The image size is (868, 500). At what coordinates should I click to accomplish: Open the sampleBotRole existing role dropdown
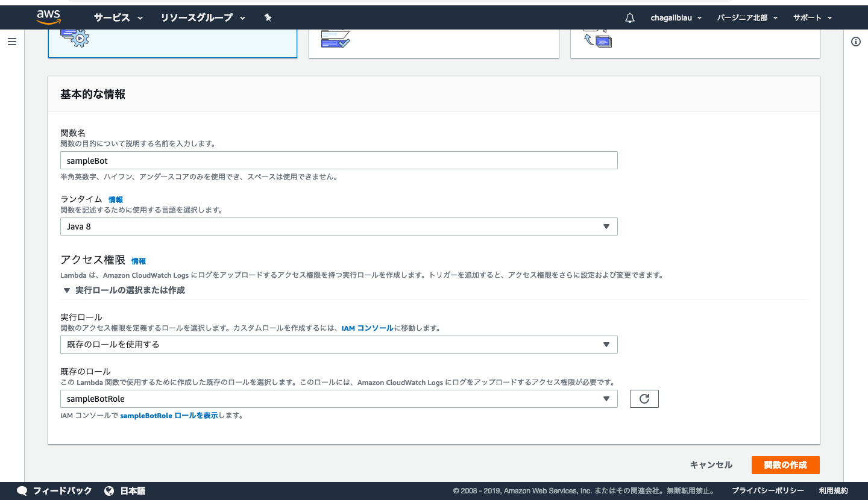[339, 399]
